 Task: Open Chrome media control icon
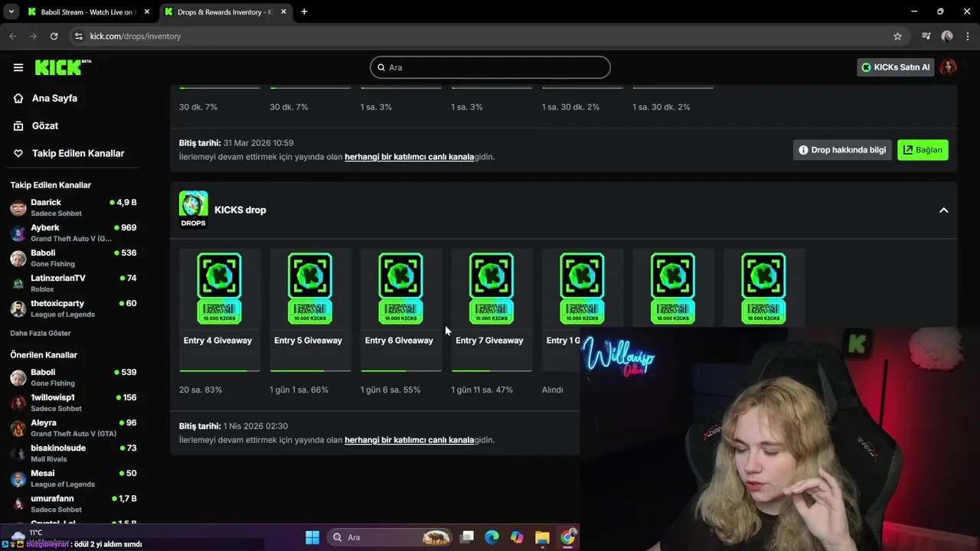click(926, 36)
